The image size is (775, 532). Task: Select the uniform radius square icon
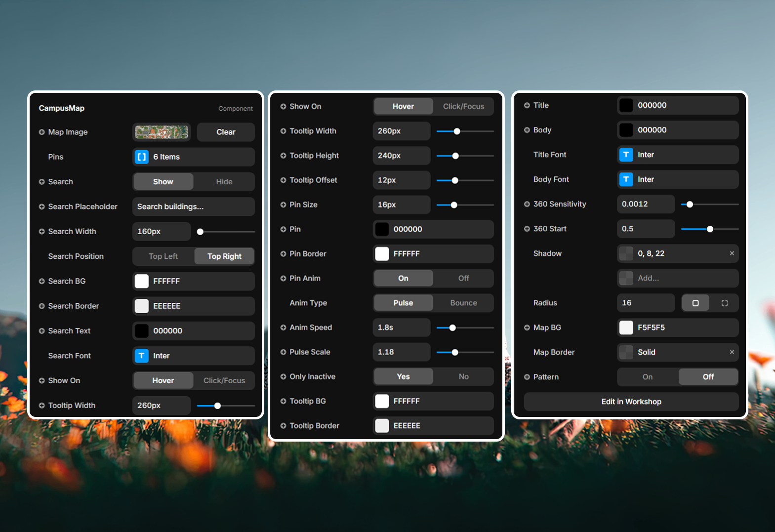click(695, 303)
